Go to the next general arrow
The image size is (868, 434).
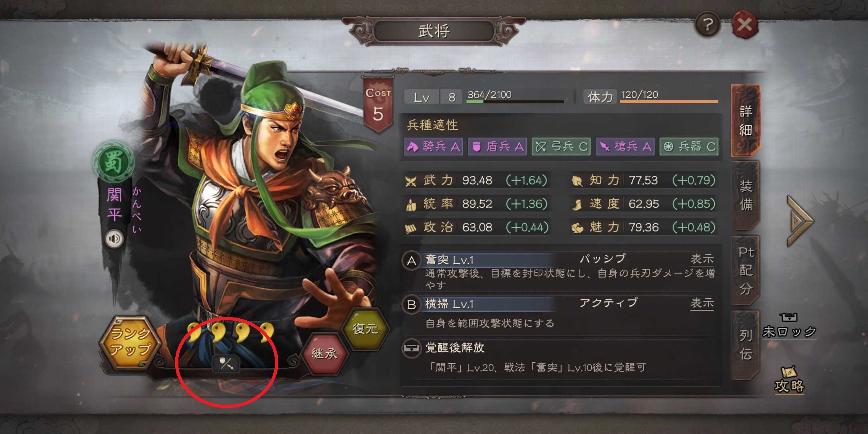[x=800, y=221]
